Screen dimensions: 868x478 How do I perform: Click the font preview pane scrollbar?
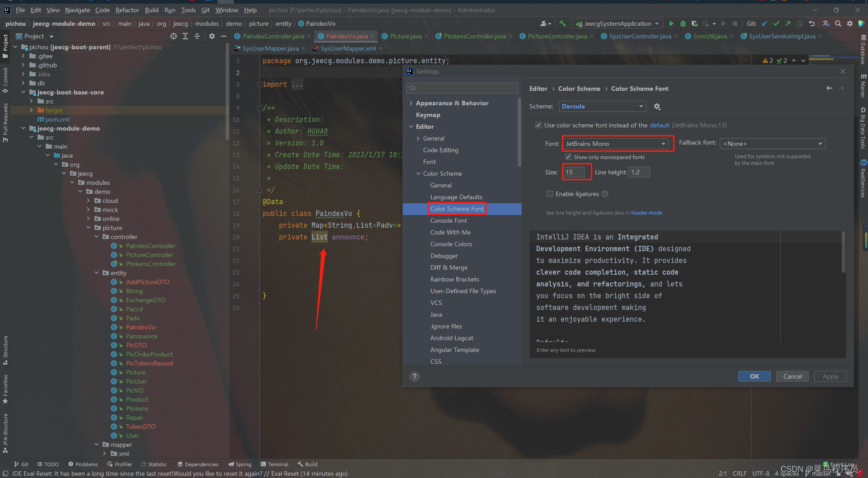(x=843, y=253)
